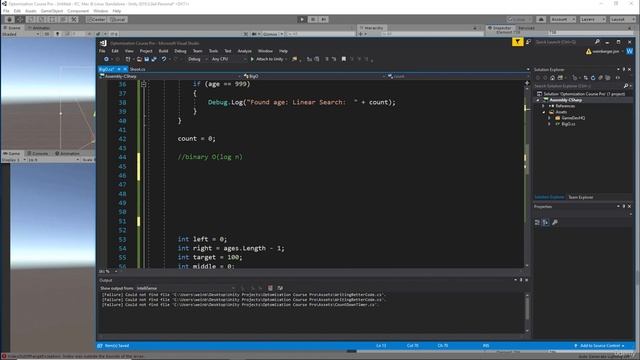Click Solution Explorer Preview Selected Items icon

coord(618,78)
